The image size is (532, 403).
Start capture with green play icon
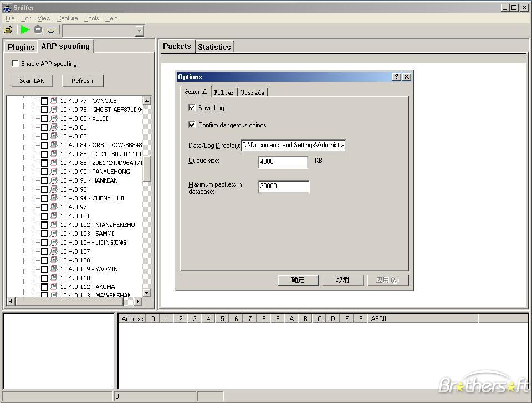click(x=25, y=30)
